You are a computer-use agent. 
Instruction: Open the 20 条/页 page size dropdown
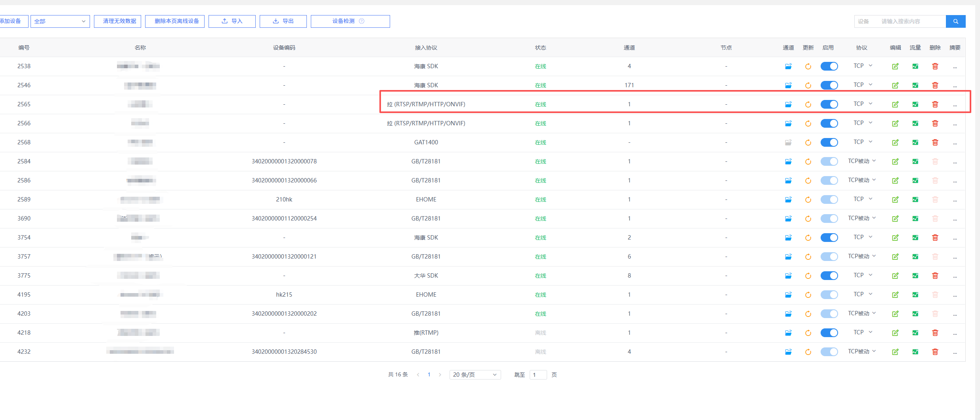tap(475, 375)
